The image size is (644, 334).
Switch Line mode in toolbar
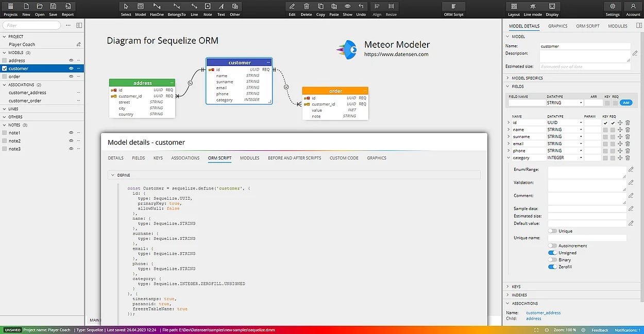click(x=533, y=9)
